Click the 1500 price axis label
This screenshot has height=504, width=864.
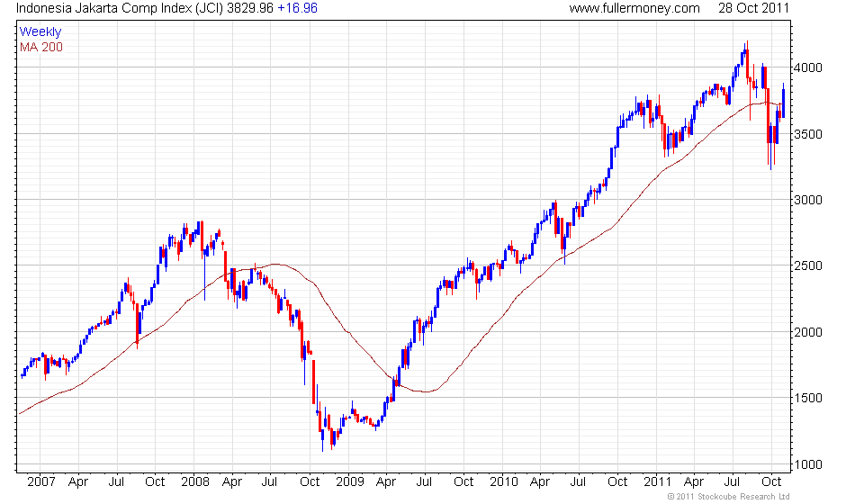pyautogui.click(x=808, y=398)
